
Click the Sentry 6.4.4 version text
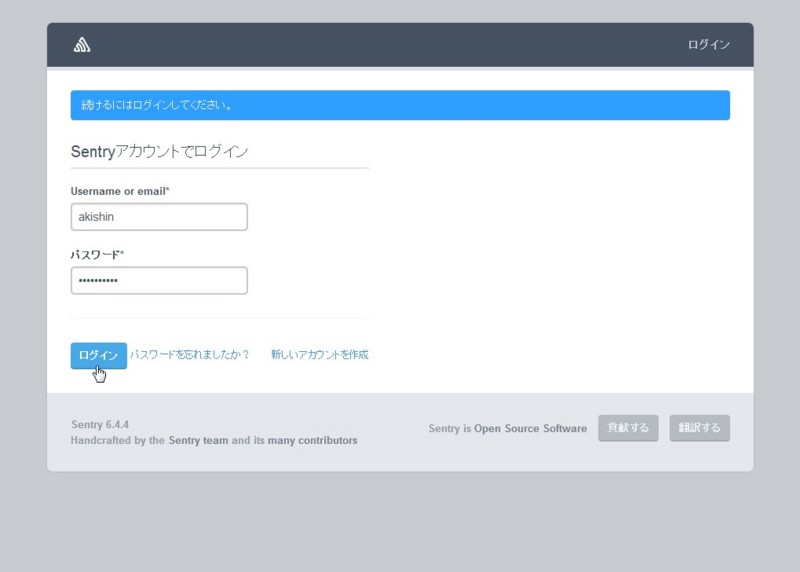pyautogui.click(x=100, y=425)
